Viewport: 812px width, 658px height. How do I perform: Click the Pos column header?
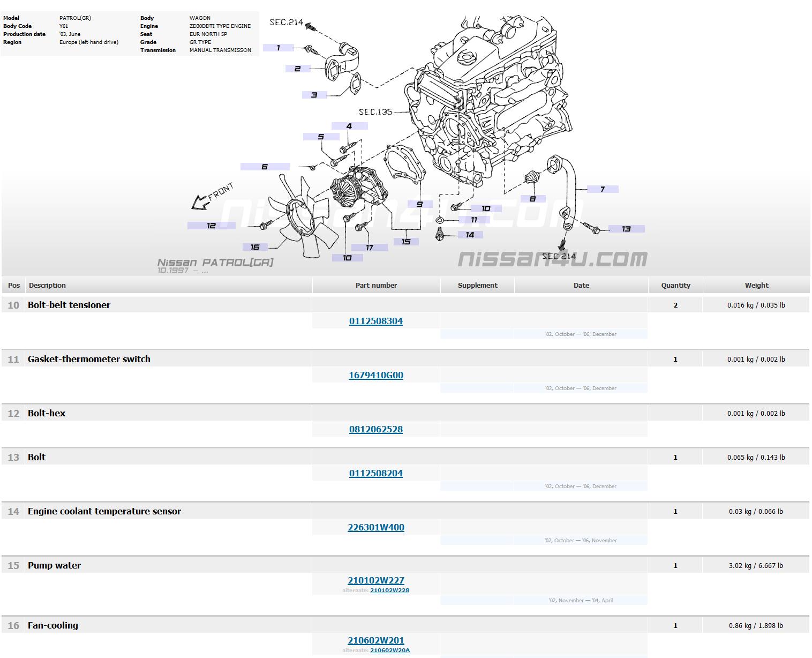(14, 286)
